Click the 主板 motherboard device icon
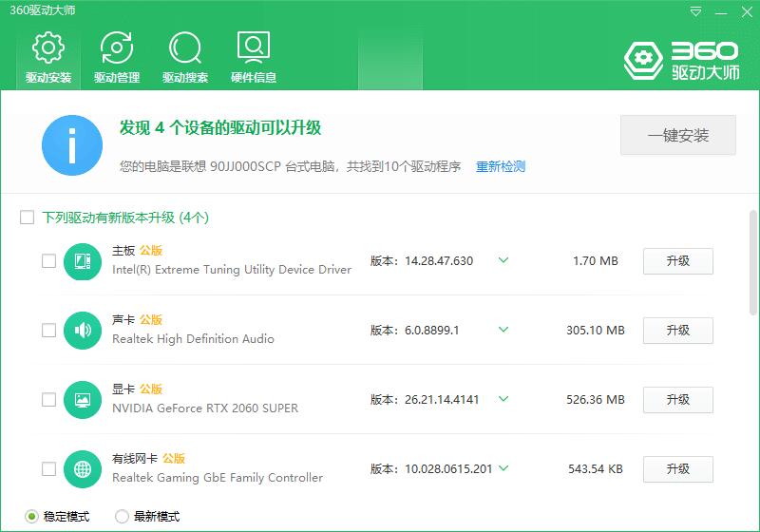Image resolution: width=760 pixels, height=532 pixels. (x=83, y=261)
